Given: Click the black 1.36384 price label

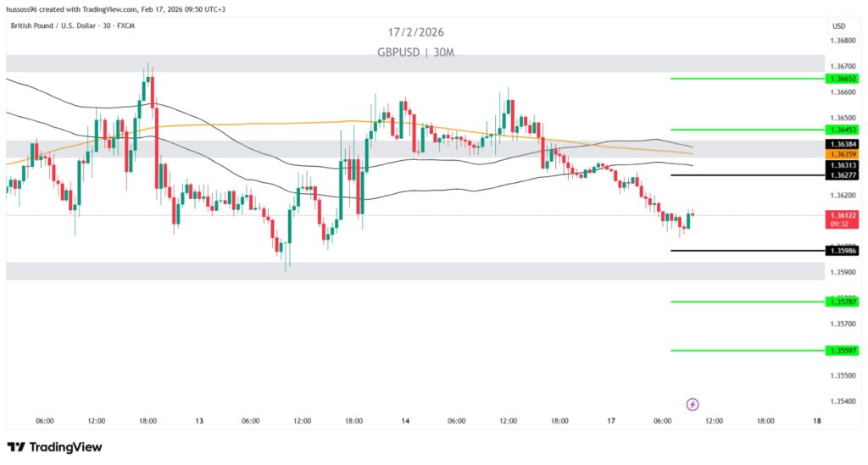Looking at the screenshot, I should click(843, 145).
